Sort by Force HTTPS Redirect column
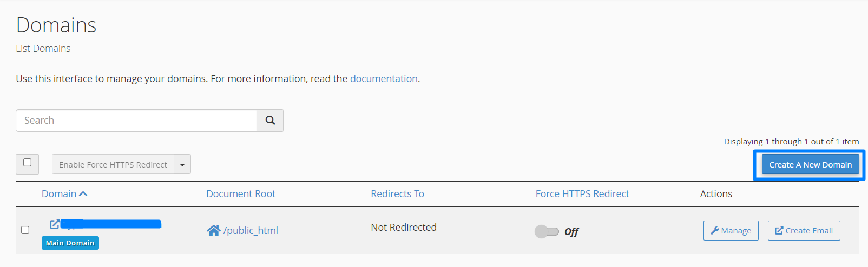The height and width of the screenshot is (267, 868). click(x=582, y=194)
